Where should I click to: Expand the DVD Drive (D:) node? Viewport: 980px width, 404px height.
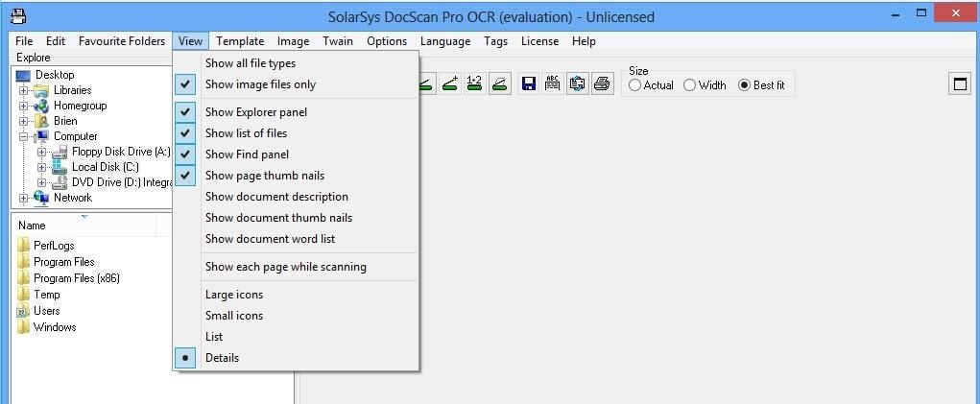tap(42, 182)
